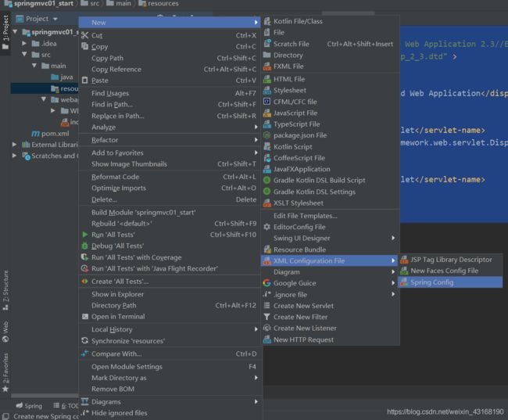Click the Gradle Kotlin DSL Build Script icon
508x420 pixels.
(x=267, y=181)
